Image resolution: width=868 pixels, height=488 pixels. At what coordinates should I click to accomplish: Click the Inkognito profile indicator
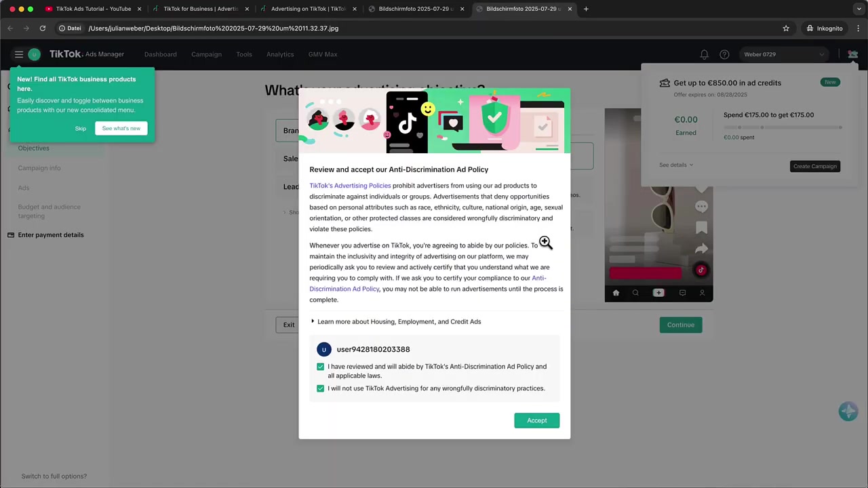[x=824, y=28]
